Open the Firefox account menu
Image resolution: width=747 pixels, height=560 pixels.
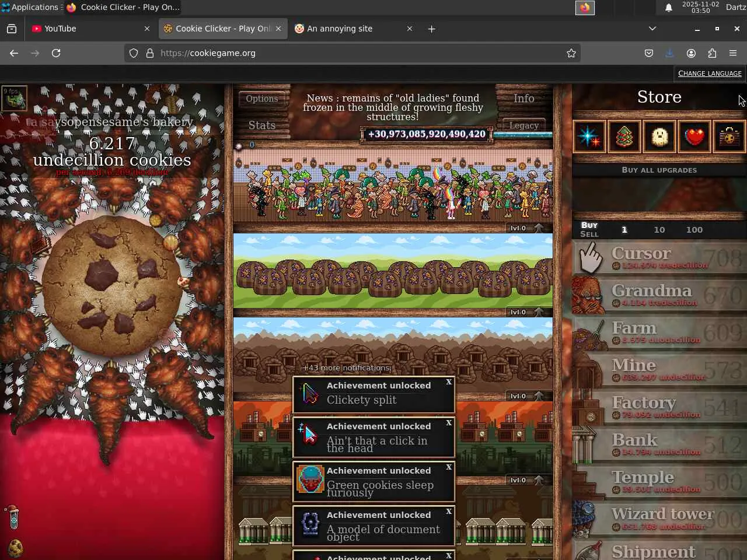[691, 53]
